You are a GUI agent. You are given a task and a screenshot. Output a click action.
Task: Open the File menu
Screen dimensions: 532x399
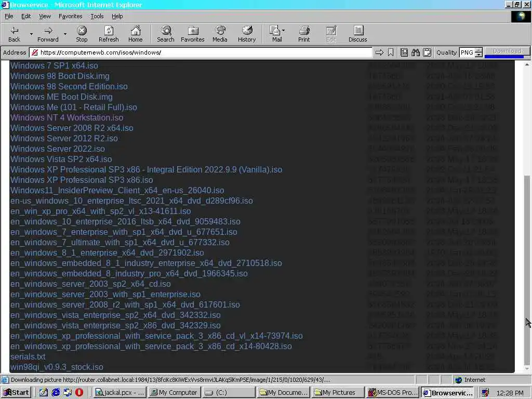pos(9,16)
